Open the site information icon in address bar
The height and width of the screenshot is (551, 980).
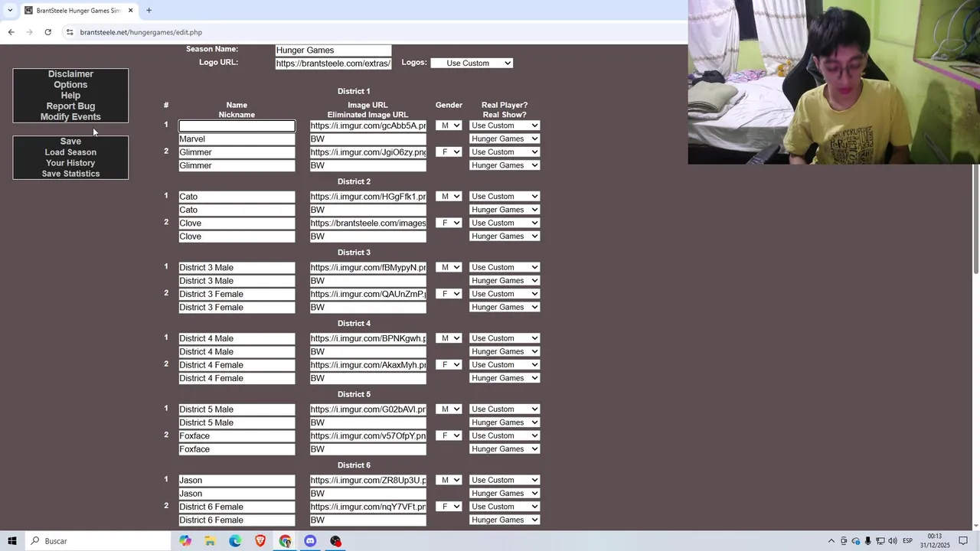point(69,32)
